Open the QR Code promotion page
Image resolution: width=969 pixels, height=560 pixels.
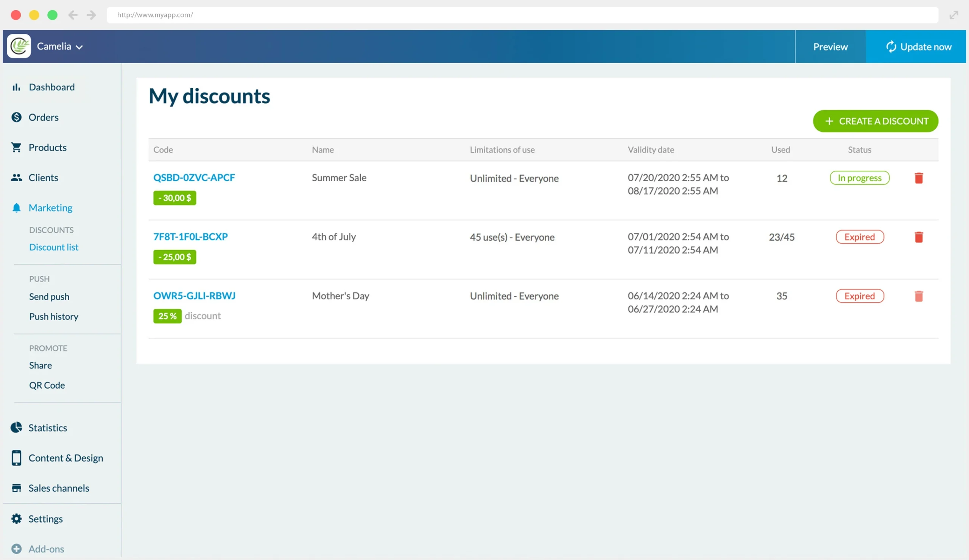pyautogui.click(x=47, y=385)
